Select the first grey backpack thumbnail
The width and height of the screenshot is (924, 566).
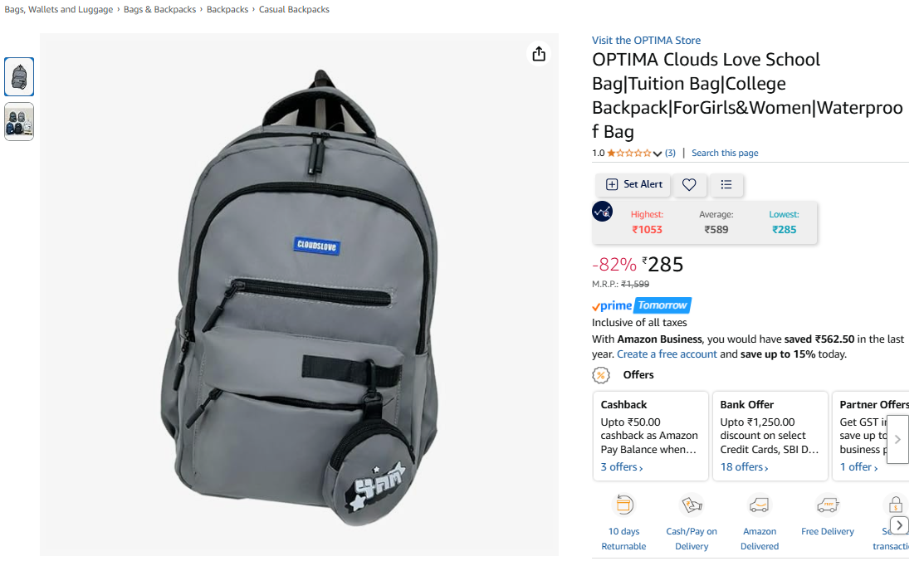pyautogui.click(x=19, y=76)
